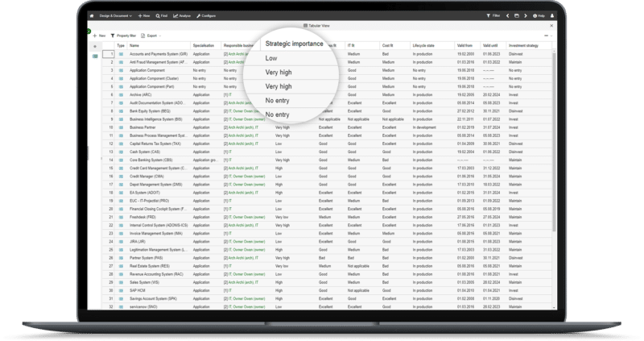
Task: Open the Property filter
Action: (124, 35)
